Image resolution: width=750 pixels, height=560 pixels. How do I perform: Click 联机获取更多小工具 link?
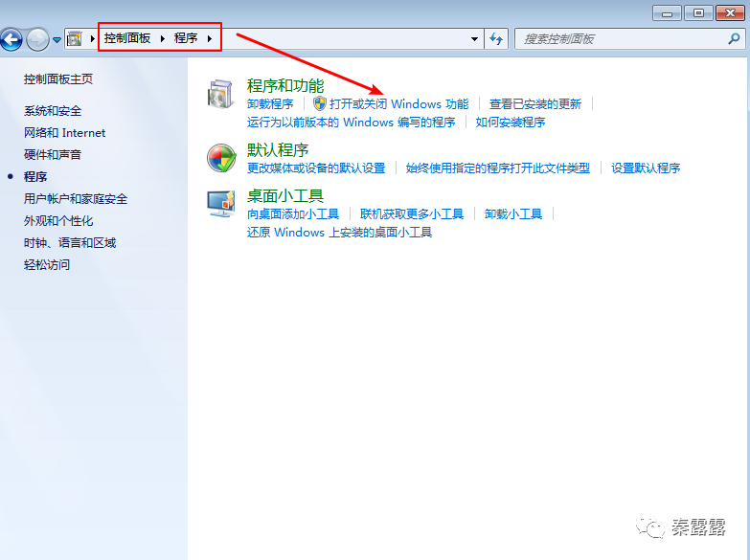click(x=412, y=214)
